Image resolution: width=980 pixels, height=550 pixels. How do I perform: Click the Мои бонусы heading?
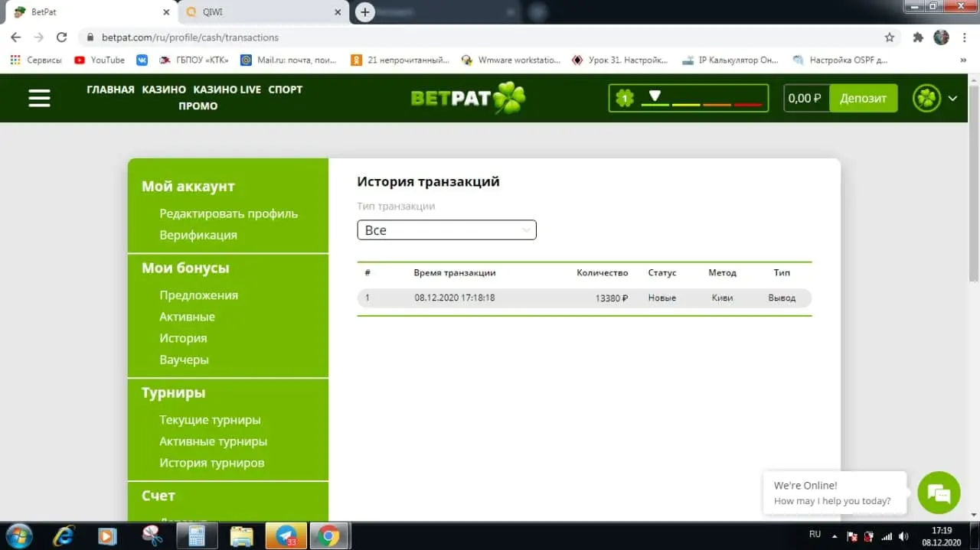point(185,268)
